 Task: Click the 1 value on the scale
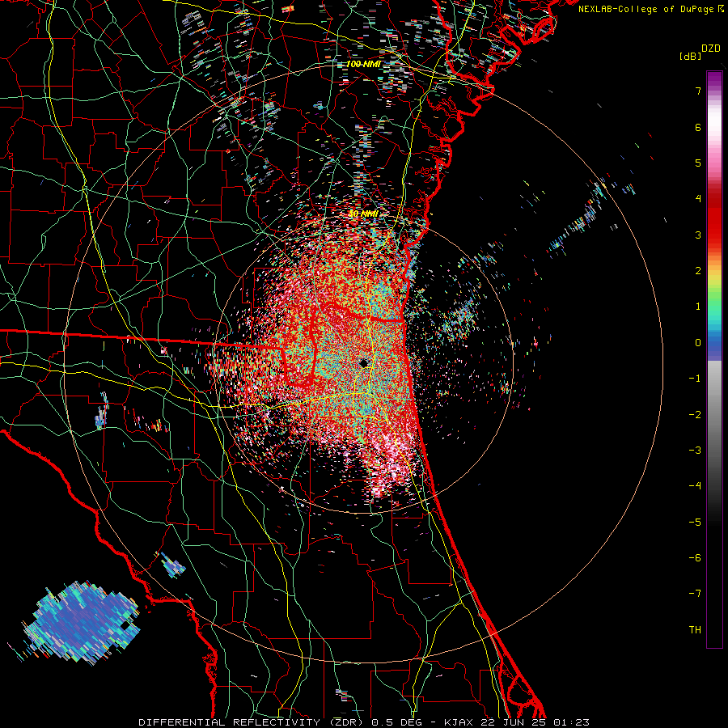tap(698, 307)
